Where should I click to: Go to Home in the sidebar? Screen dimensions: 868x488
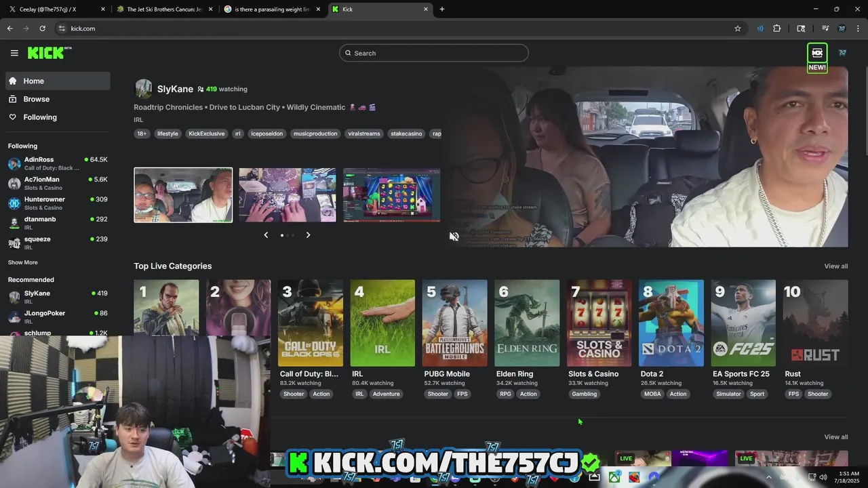[58, 81]
